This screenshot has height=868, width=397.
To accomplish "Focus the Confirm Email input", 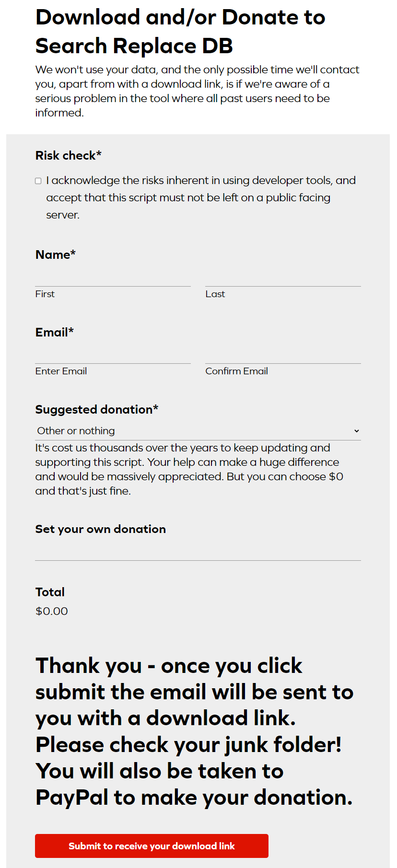I will [x=283, y=355].
